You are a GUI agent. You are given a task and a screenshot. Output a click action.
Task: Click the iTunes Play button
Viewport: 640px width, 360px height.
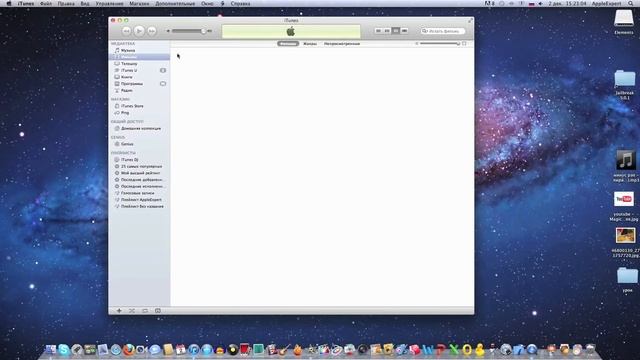[x=139, y=31]
